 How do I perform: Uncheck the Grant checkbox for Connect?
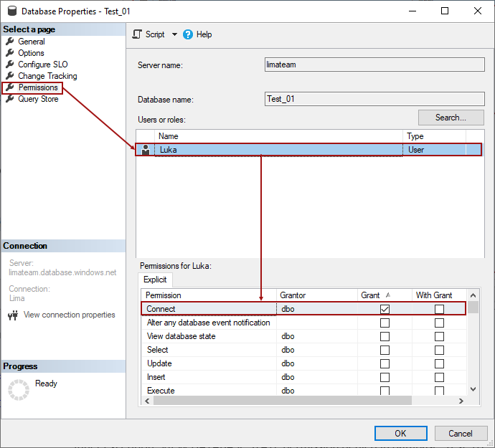[x=385, y=309]
